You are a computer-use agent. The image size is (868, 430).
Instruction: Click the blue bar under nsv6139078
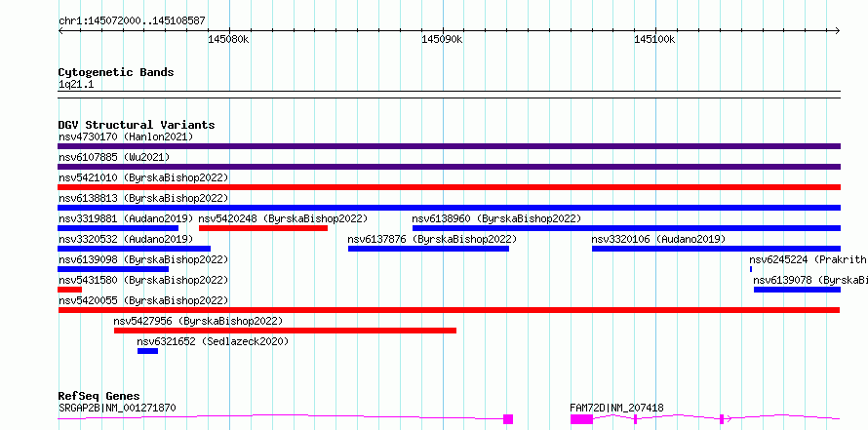pyautogui.click(x=797, y=290)
